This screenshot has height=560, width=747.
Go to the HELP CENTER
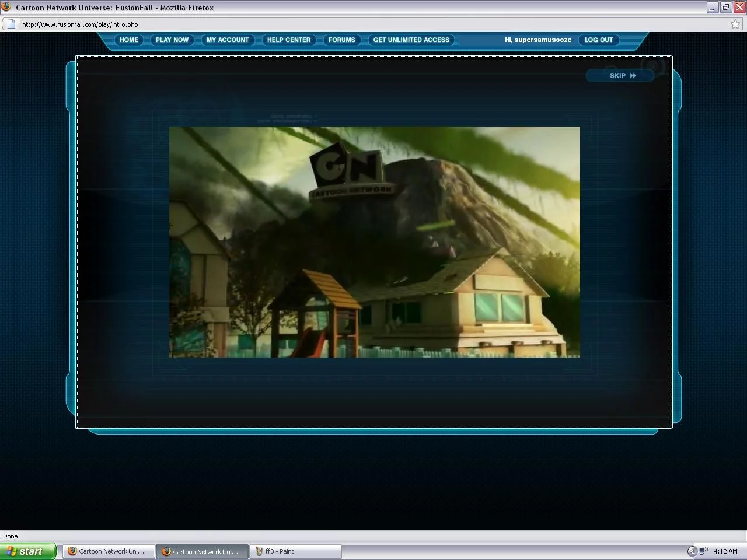coord(289,40)
